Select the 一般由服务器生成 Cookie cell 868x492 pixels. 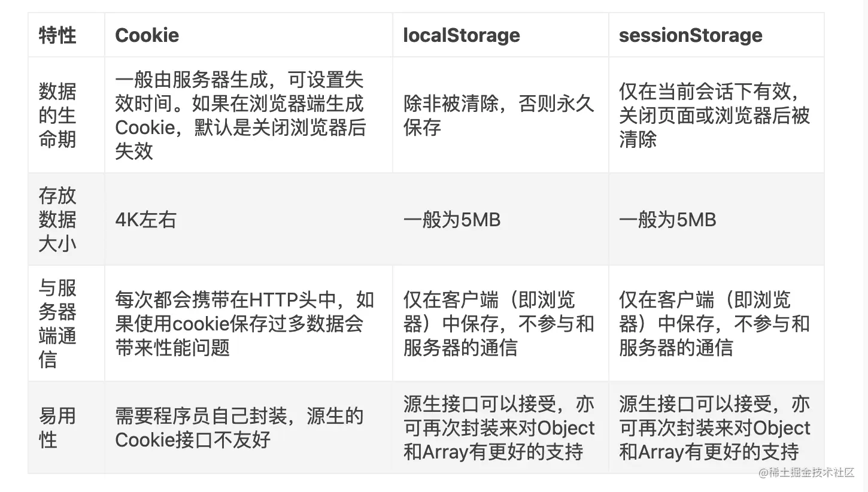(248, 115)
